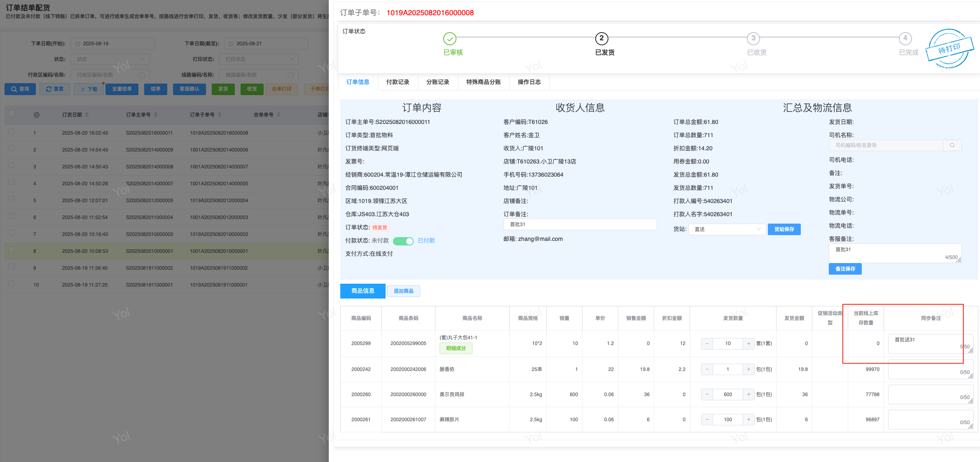This screenshot has height=462, width=980.
Task: Switch to the 付款记录 tab
Action: 398,82
